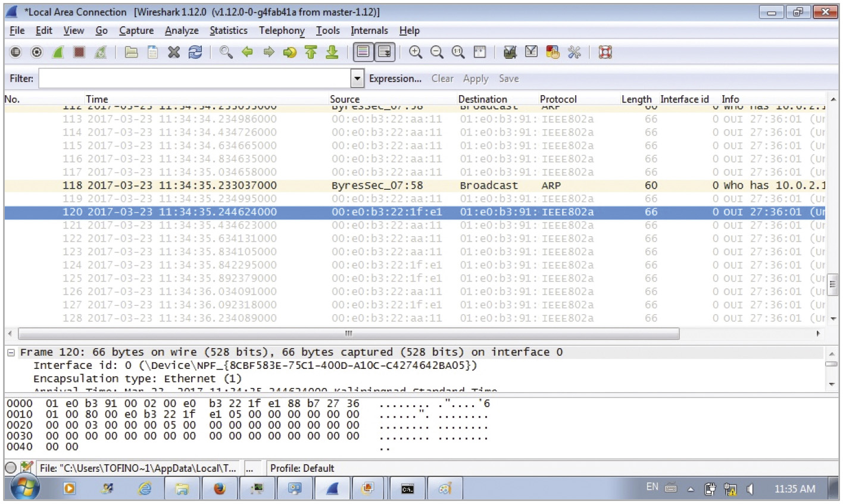
Task: Zoom in on packet text
Action: coord(416,52)
